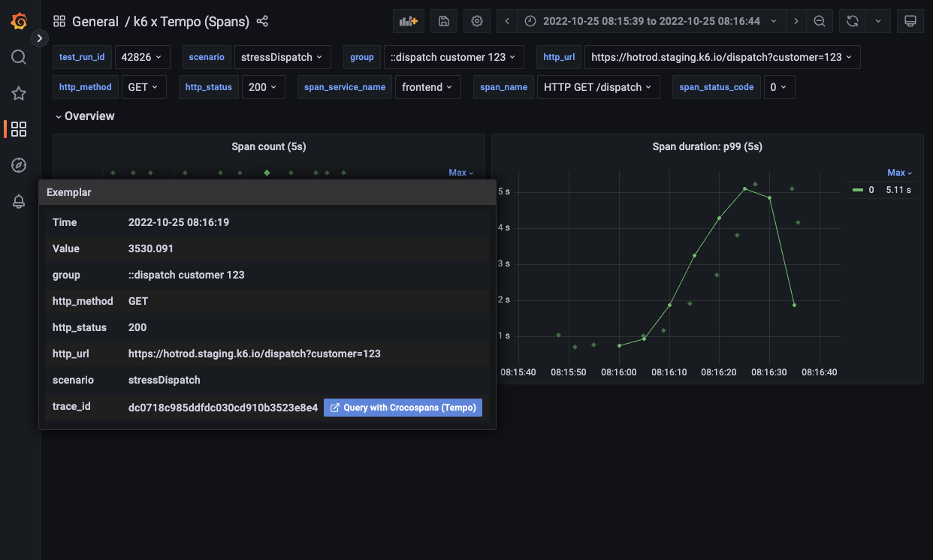Open the scenario stressDispatch dropdown
This screenshot has height=560, width=933.
coord(282,57)
